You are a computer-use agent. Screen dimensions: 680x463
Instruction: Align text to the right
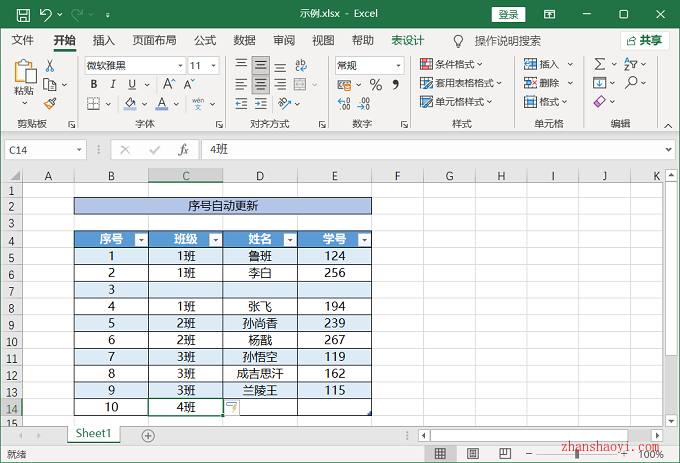coord(280,84)
